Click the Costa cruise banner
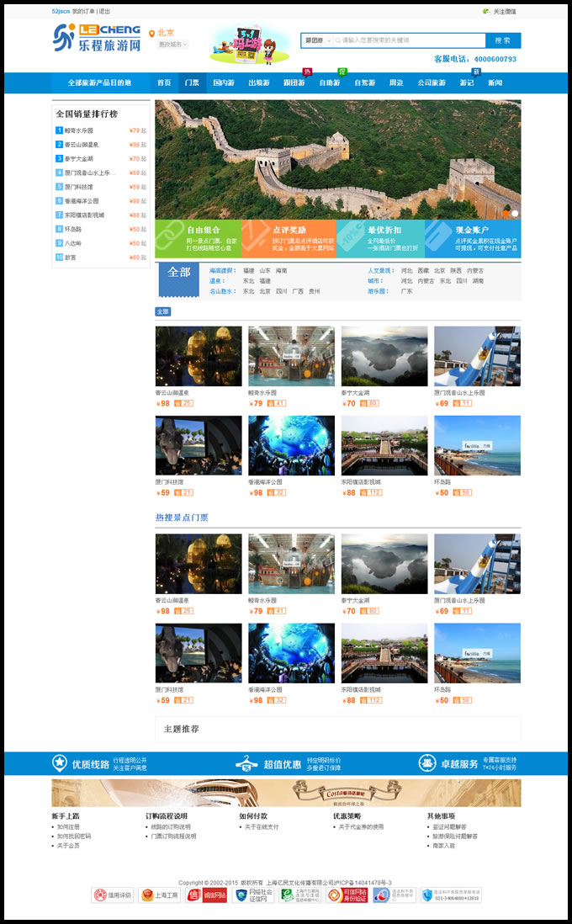Image resolution: width=572 pixels, height=924 pixels. pyautogui.click(x=286, y=794)
